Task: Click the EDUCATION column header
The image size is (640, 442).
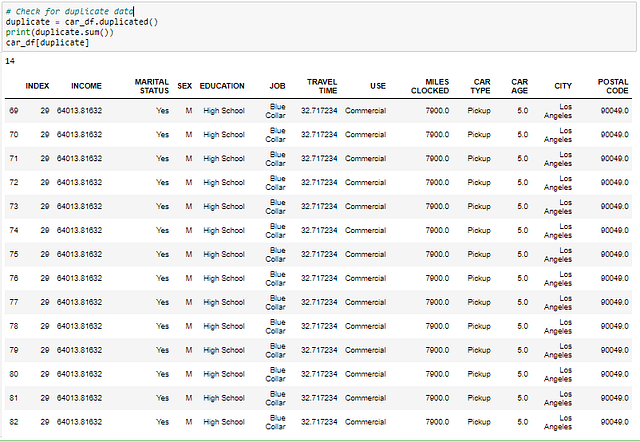Action: pos(222,86)
